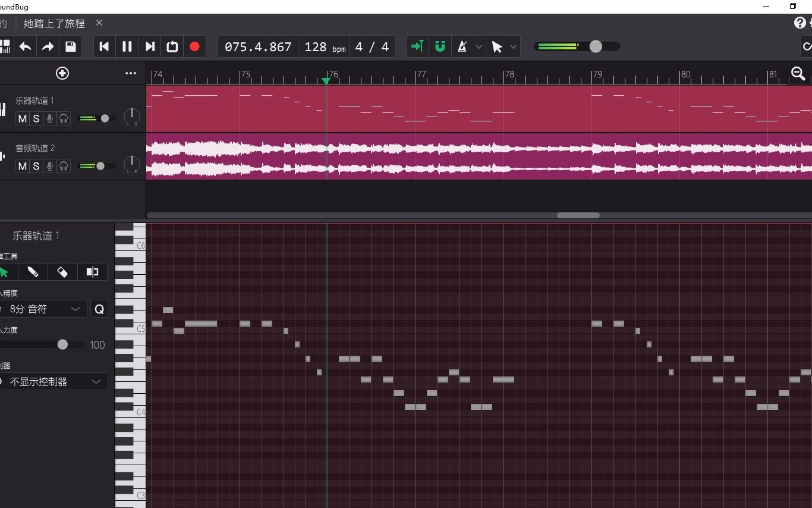Open the track list more options menu

[131, 73]
